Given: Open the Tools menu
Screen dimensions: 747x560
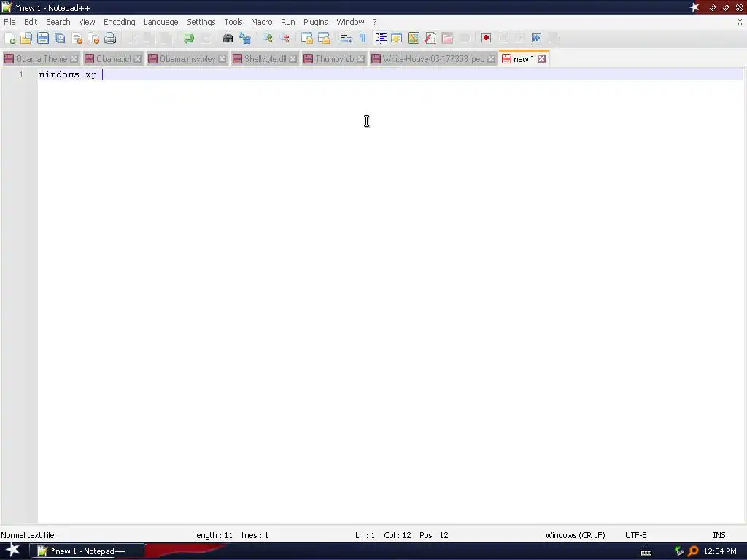Looking at the screenshot, I should 233,22.
